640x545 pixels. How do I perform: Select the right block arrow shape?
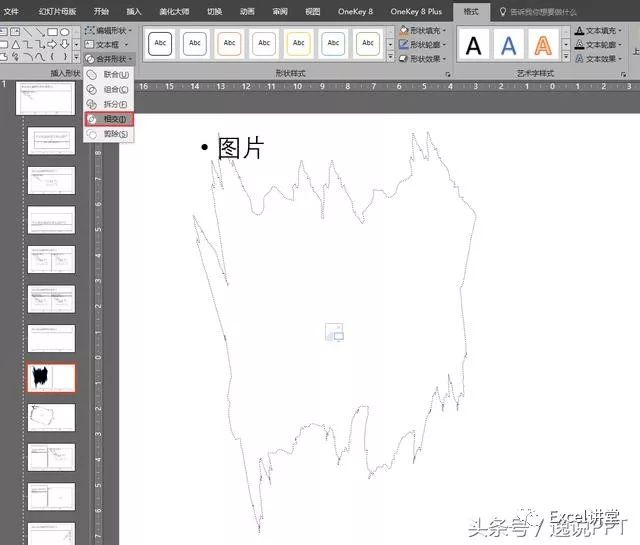pos(52,44)
